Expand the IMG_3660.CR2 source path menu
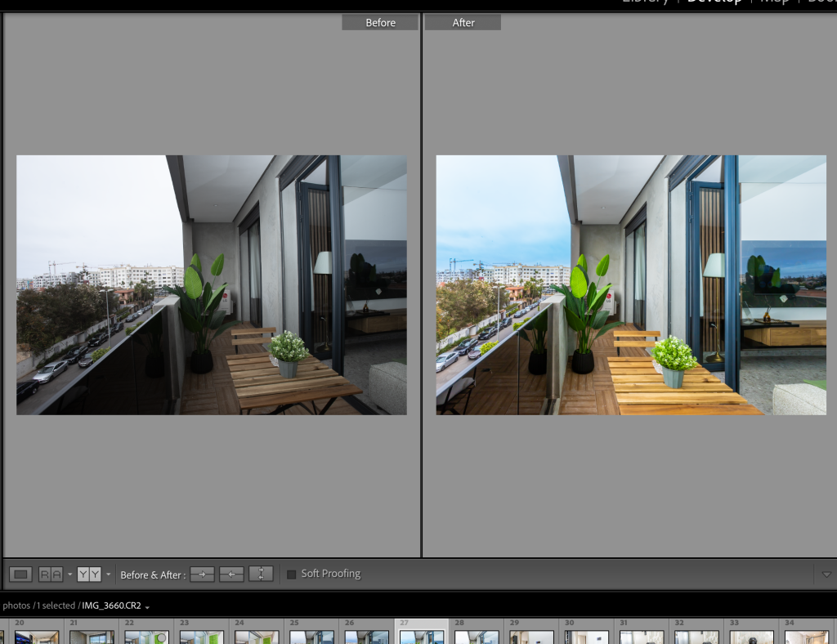 (147, 606)
